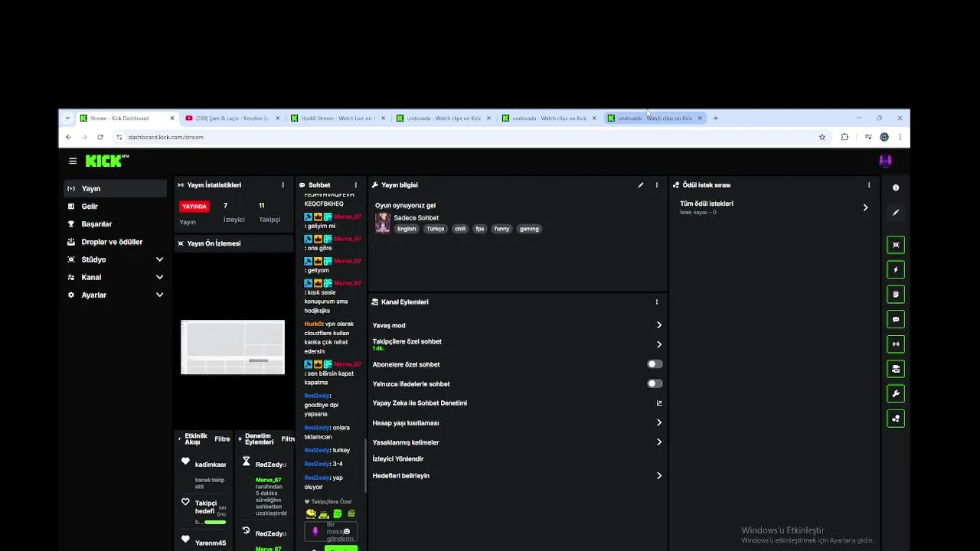980x551 pixels.
Task: Click the browser reload button
Action: click(100, 137)
